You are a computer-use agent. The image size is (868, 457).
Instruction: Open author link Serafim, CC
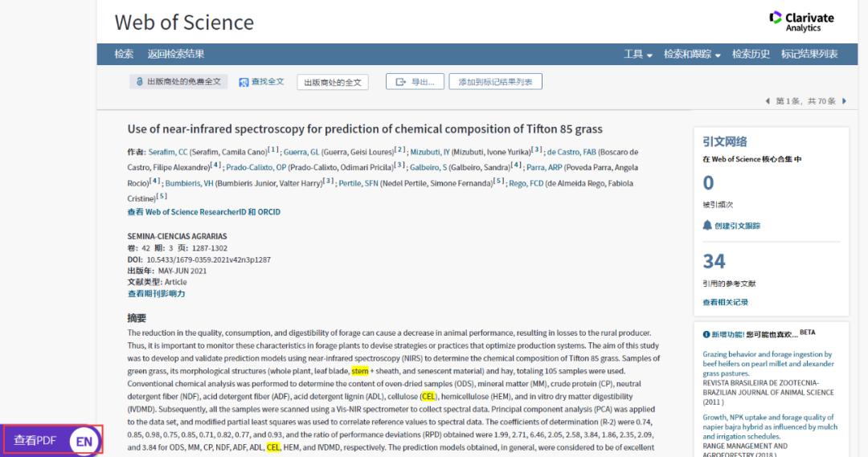[168, 152]
